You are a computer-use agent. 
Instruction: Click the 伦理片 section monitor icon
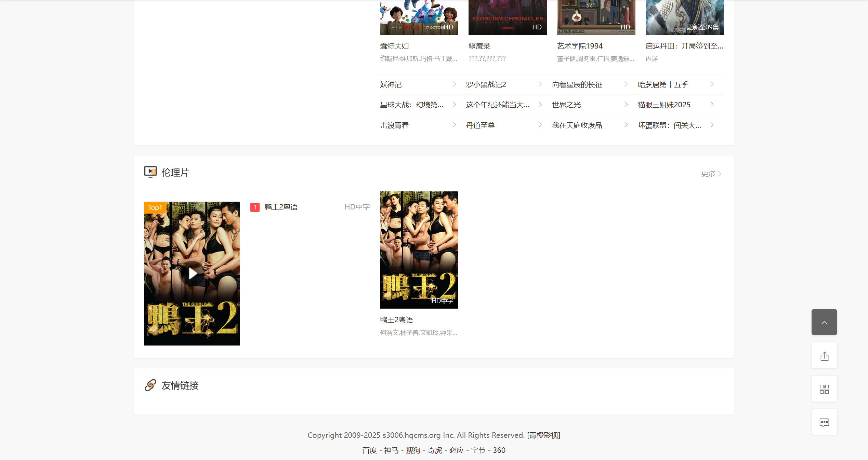point(150,172)
